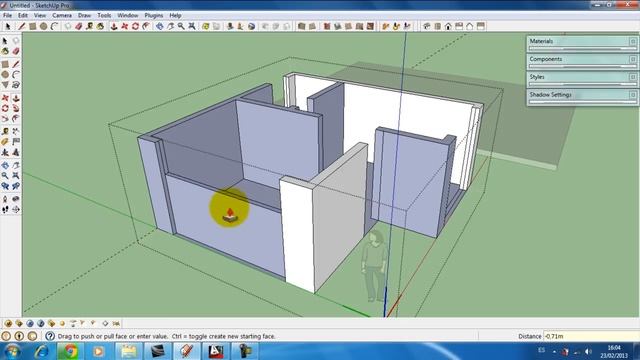
Task: Activate the Position Camera tool
Action: pos(5,199)
